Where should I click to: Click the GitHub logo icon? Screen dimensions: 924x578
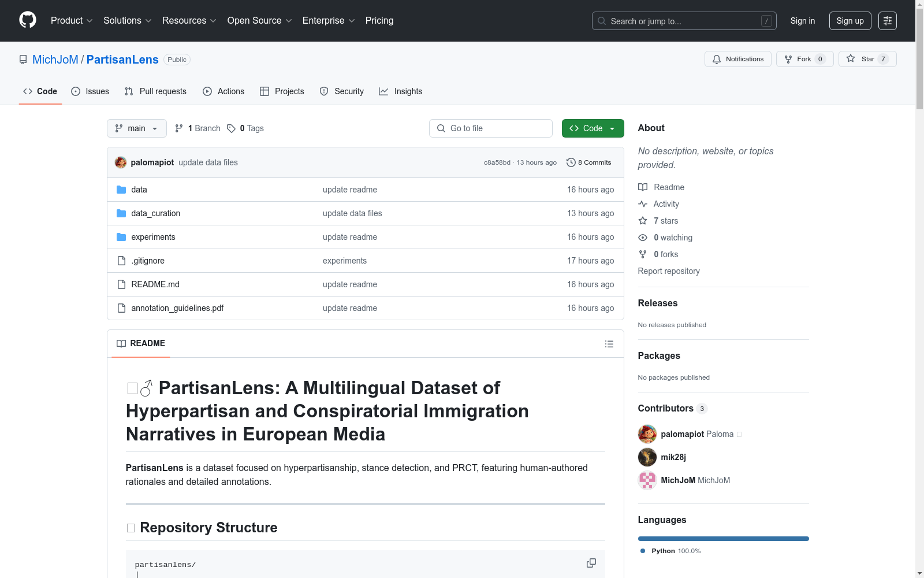pos(28,20)
